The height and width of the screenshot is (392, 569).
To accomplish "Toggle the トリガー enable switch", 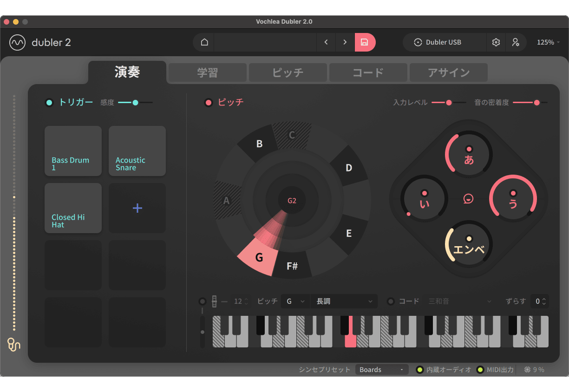I will click(49, 103).
